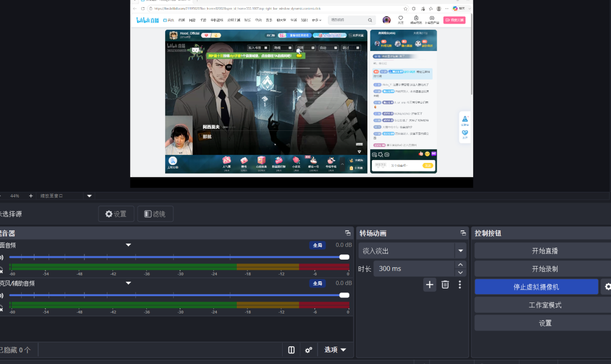Open advanced audio properties gears icon
611x364 pixels.
pyautogui.click(x=309, y=350)
